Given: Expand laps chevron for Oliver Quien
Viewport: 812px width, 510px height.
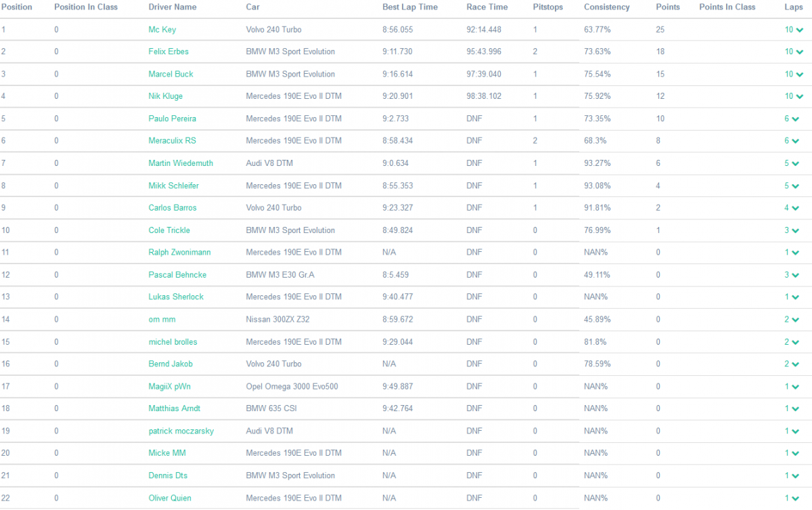Looking at the screenshot, I should click(795, 498).
